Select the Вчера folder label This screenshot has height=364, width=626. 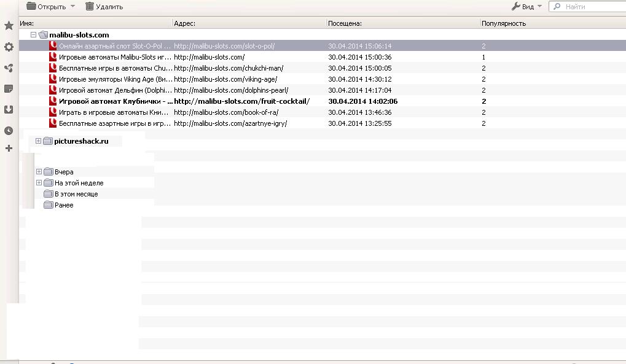point(64,172)
